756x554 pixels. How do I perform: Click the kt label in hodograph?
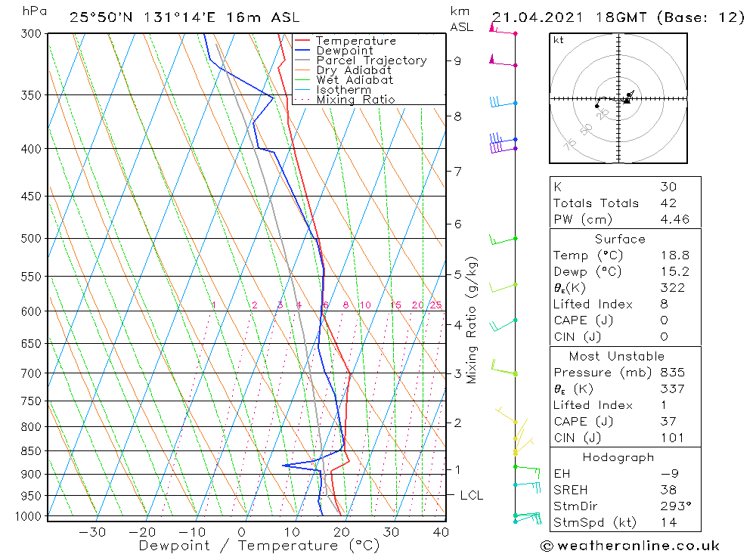pyautogui.click(x=559, y=40)
